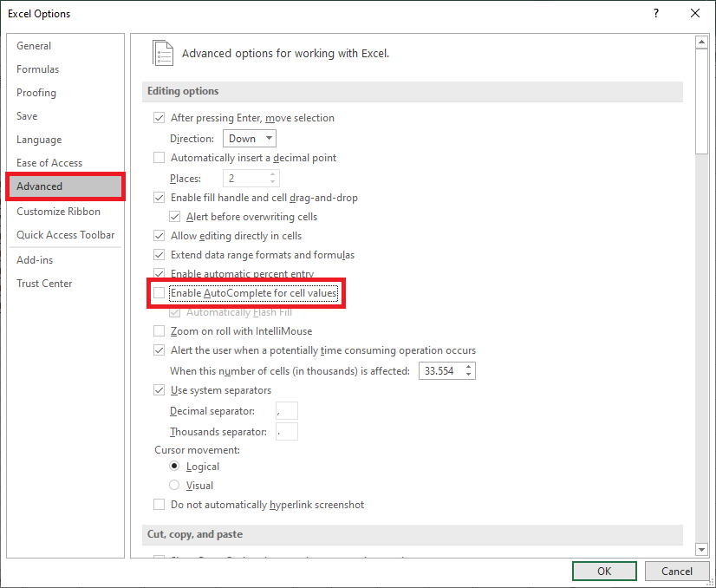The height and width of the screenshot is (588, 716).
Task: Open Ease of Access settings
Action: 49,163
